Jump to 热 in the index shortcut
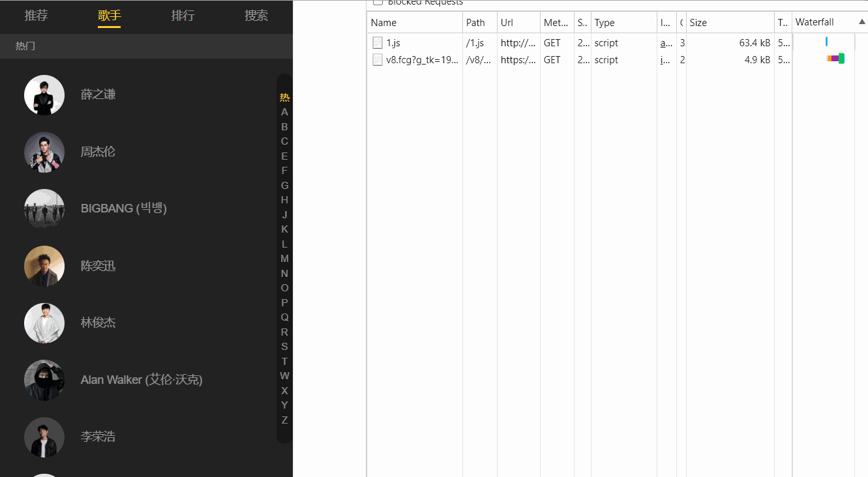This screenshot has width=868, height=477. (284, 98)
